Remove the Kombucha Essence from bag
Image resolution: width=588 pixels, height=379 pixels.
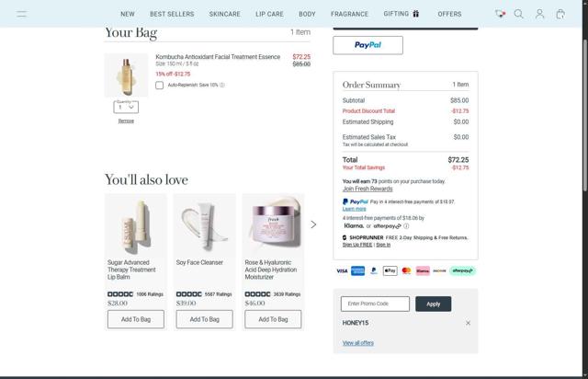126,121
